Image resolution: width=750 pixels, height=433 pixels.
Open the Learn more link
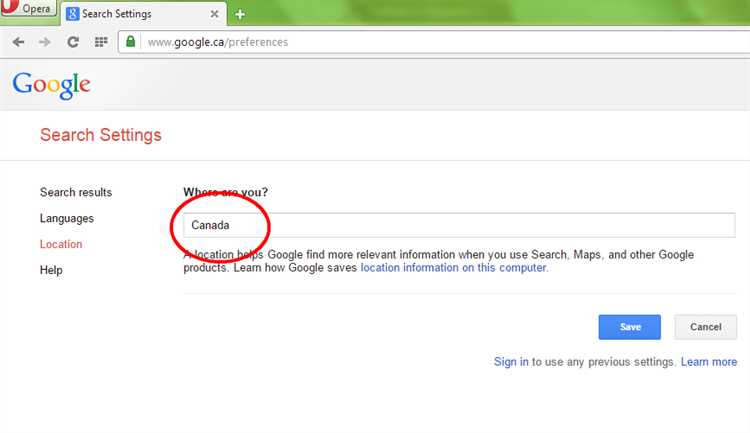708,361
